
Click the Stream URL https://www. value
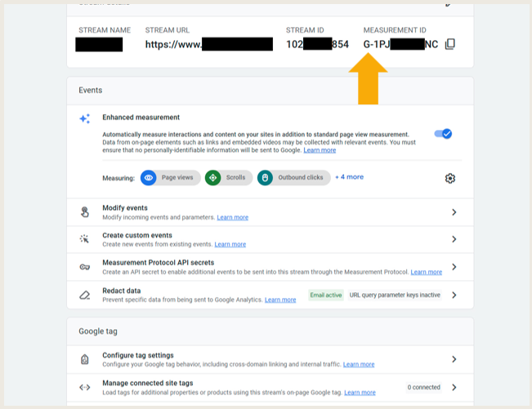point(209,44)
